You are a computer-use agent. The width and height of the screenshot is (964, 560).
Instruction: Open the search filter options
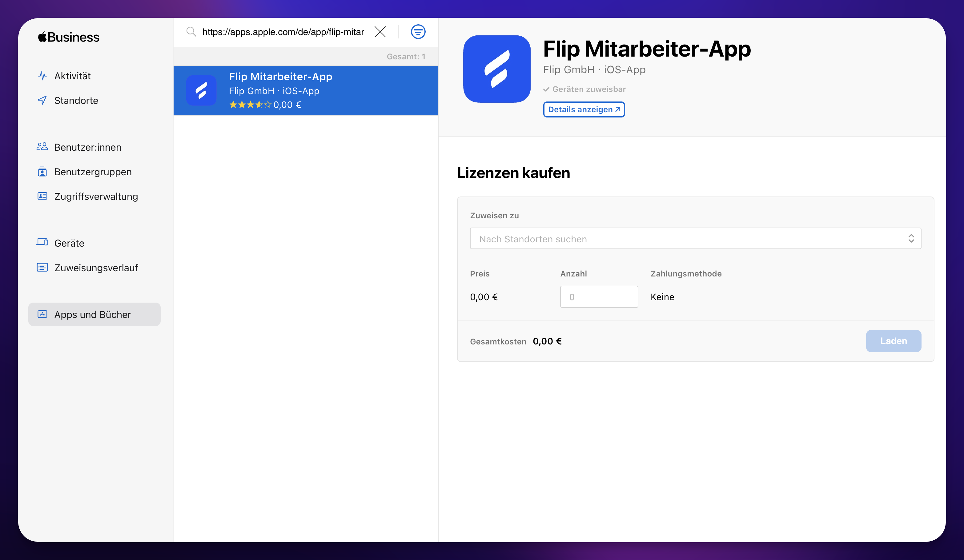tap(418, 32)
